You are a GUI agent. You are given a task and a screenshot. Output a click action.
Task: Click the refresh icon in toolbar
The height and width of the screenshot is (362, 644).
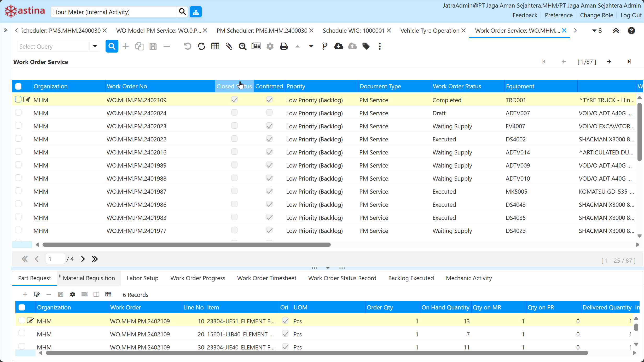click(201, 46)
